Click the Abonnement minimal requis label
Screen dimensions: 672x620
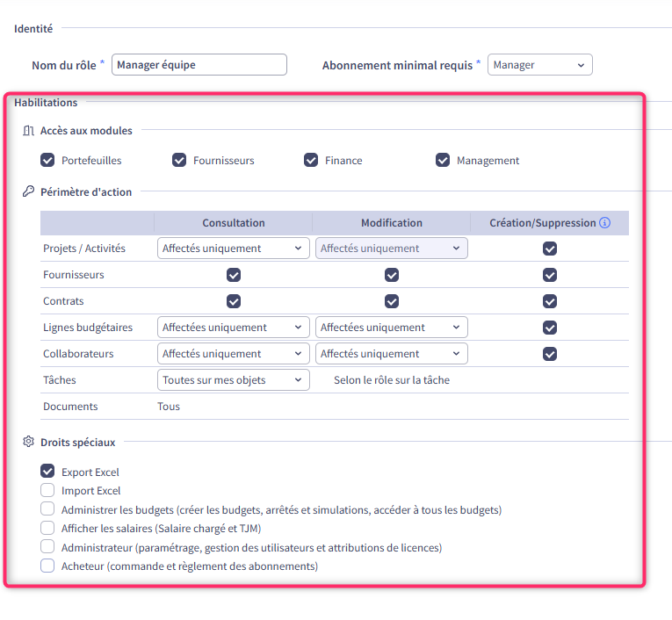click(397, 65)
